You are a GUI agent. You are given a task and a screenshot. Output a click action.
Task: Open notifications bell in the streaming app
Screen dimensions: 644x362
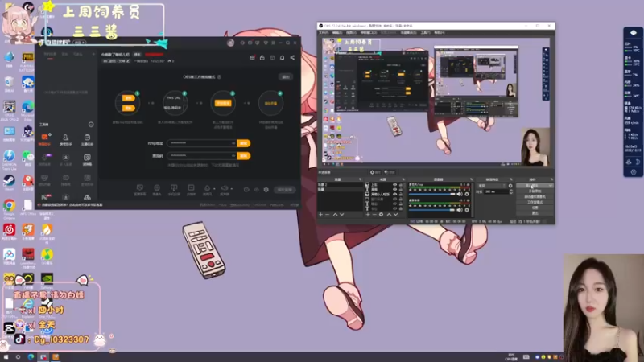coord(283,58)
